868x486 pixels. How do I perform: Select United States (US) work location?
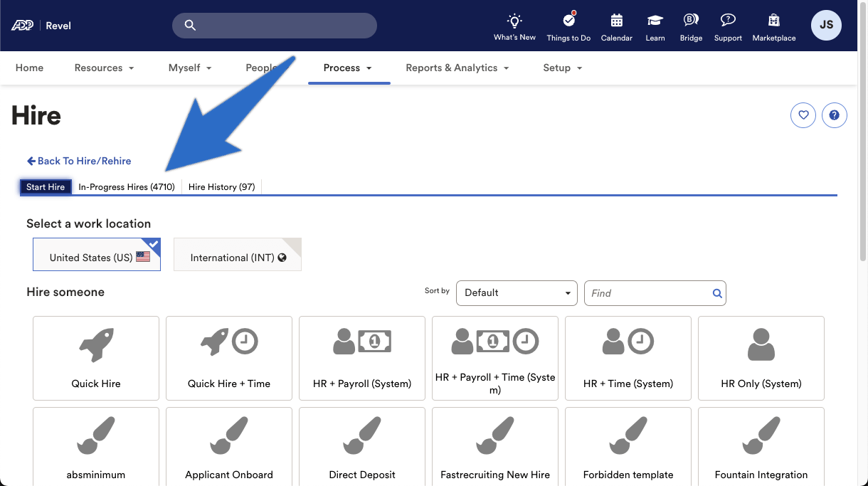point(96,254)
